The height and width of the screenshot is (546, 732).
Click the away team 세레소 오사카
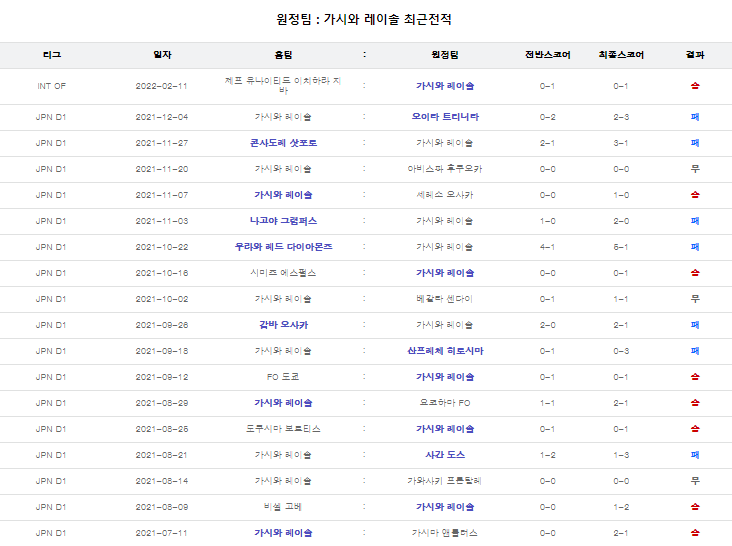click(x=445, y=195)
